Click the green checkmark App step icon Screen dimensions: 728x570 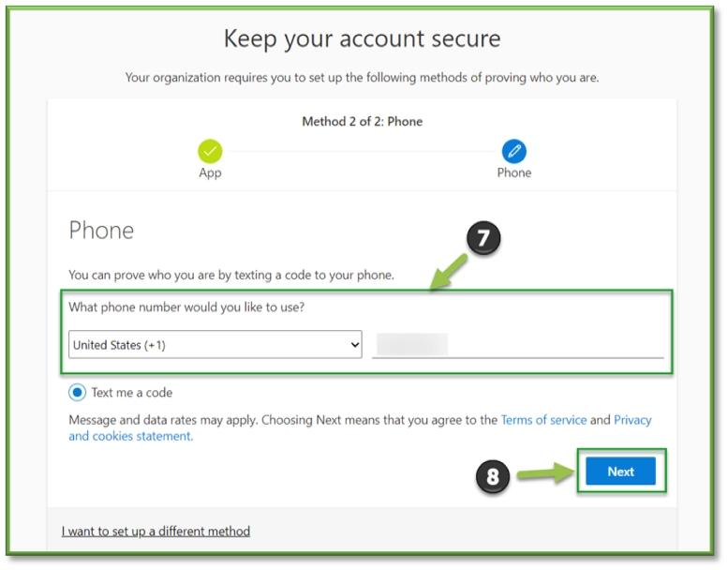point(210,151)
